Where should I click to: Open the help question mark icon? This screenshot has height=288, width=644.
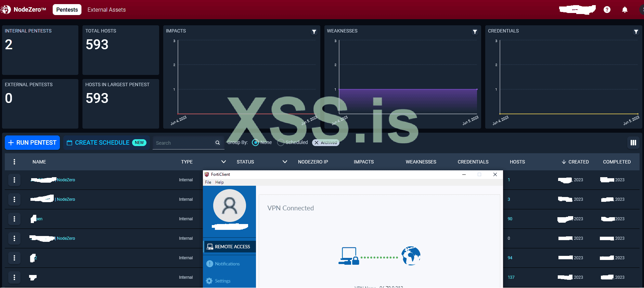point(607,10)
